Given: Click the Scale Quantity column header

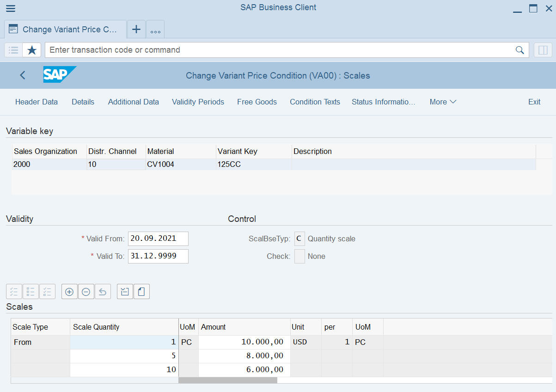Looking at the screenshot, I should (x=124, y=327).
